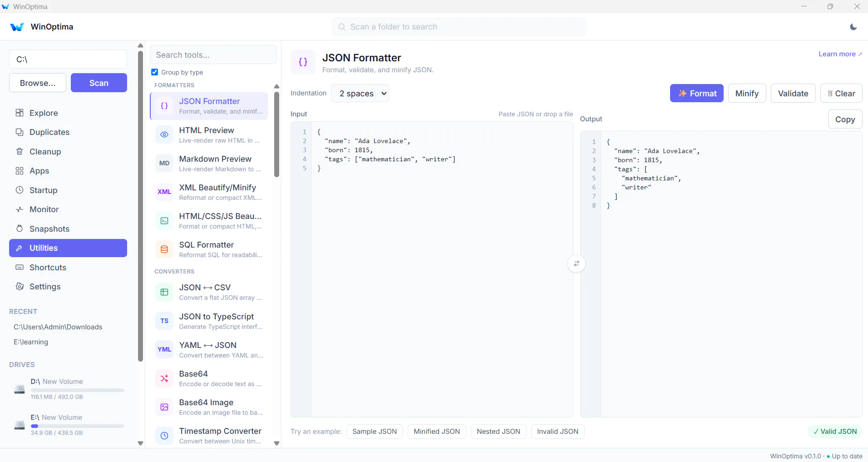Select the Base64 shuffle icon
Screen dimensions: 868x462
click(x=164, y=378)
